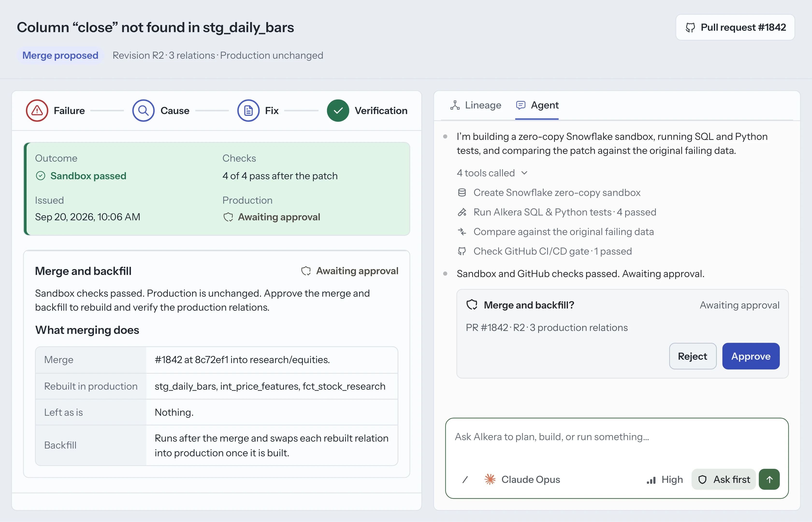The image size is (812, 522).
Task: Click 'Revision R2 · 3 relations · Production unchanged' text
Action: pos(218,55)
